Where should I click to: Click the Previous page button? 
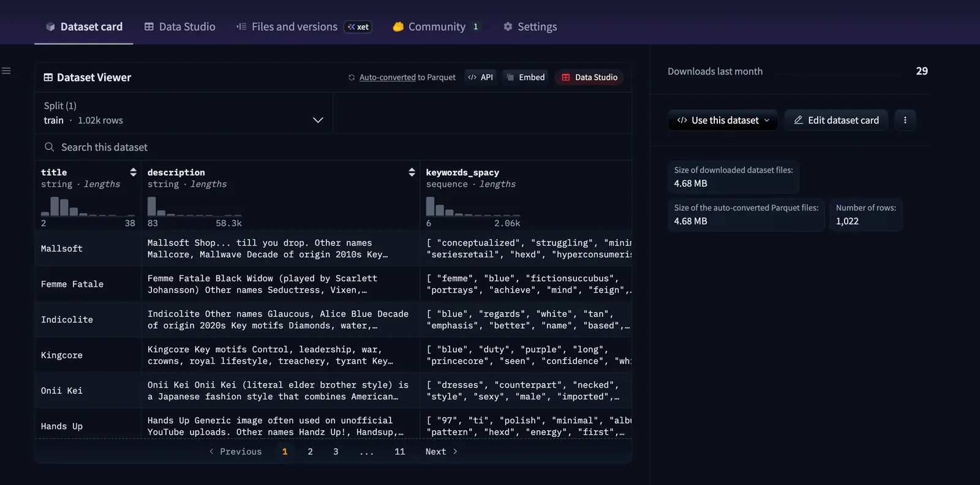(x=235, y=451)
